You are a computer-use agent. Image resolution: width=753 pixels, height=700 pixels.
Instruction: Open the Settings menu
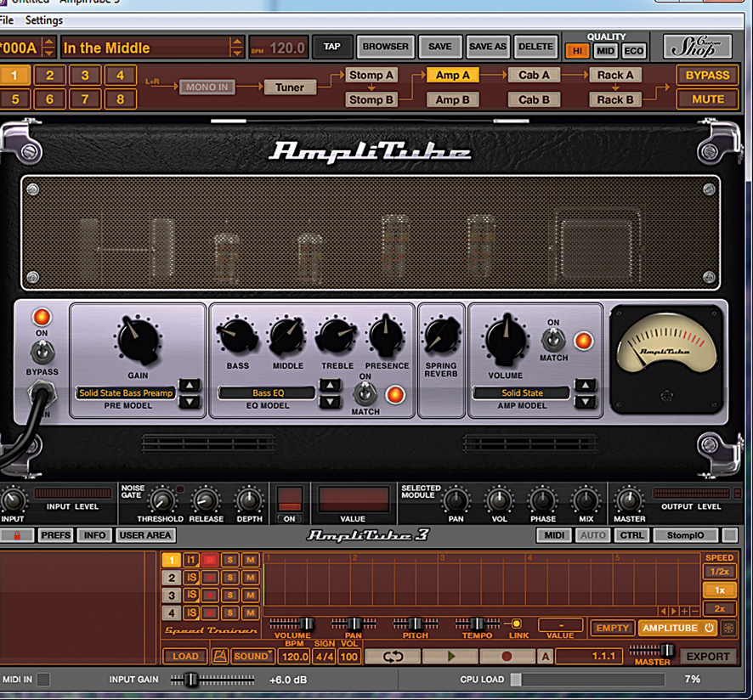click(44, 20)
